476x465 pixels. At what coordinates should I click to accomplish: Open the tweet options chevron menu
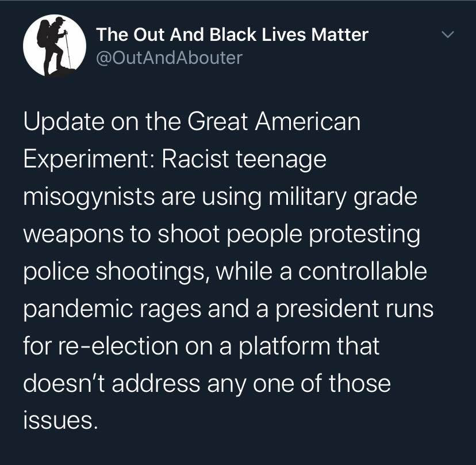(x=447, y=36)
